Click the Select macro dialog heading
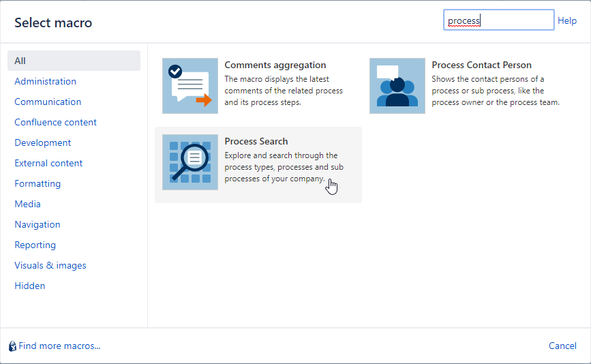Image resolution: width=591 pixels, height=364 pixels. click(53, 22)
